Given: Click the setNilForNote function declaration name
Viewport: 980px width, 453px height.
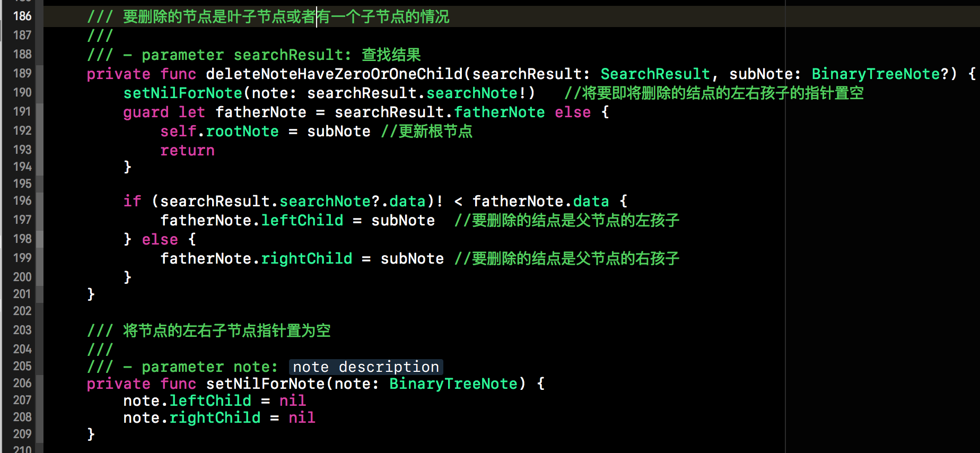Looking at the screenshot, I should [x=265, y=384].
